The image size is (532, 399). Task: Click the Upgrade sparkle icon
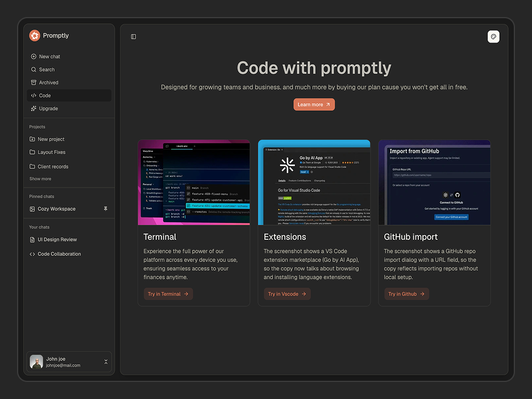pyautogui.click(x=34, y=109)
